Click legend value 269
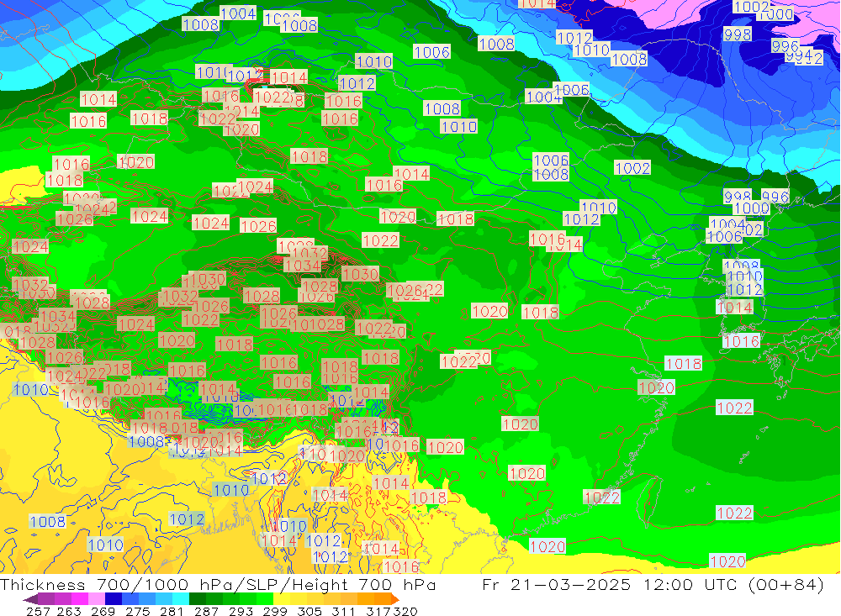The image size is (841, 616). tap(103, 611)
